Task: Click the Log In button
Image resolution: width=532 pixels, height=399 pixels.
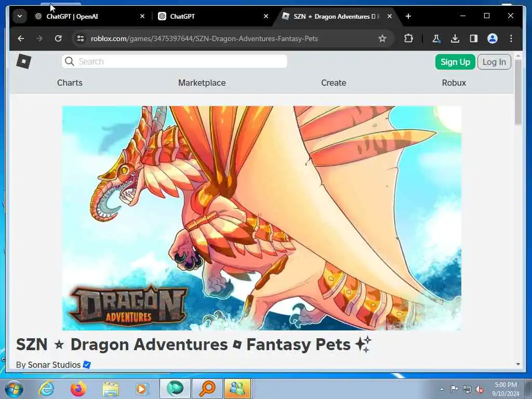Action: 494,62
